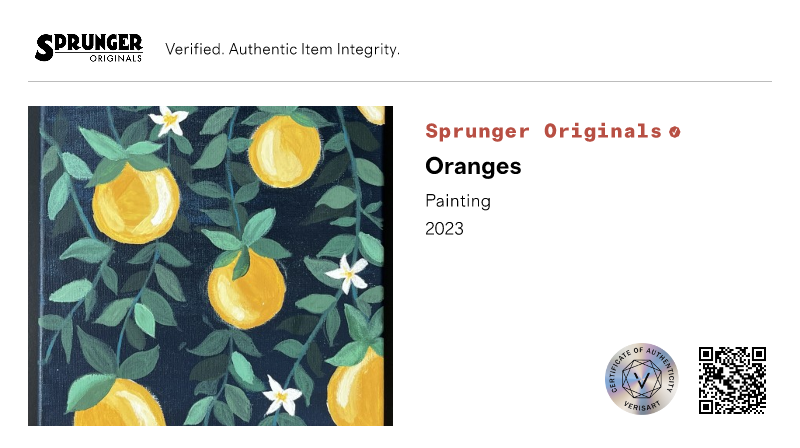This screenshot has width=800, height=448.
Task: Click the QR code
Action: [x=732, y=380]
